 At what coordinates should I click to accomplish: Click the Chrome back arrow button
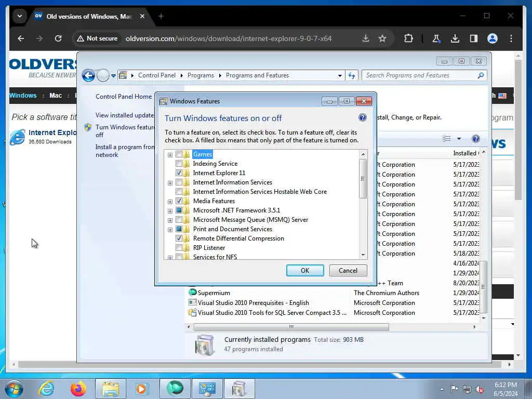(21, 38)
